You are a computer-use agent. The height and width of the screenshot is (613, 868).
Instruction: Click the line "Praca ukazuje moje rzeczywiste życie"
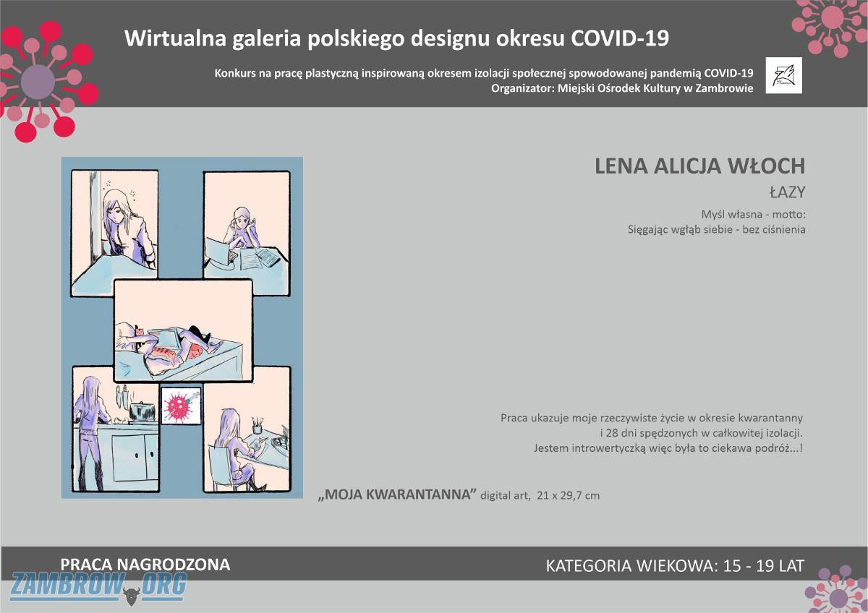(x=652, y=418)
